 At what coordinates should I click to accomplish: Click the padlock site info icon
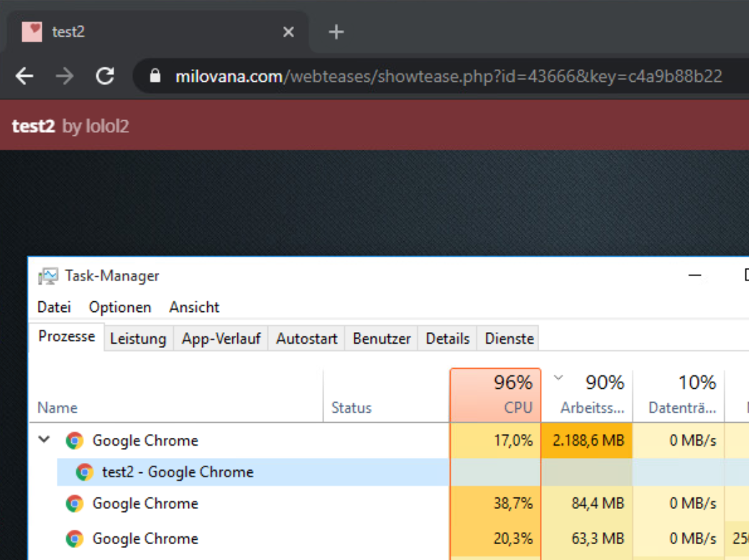(x=155, y=75)
